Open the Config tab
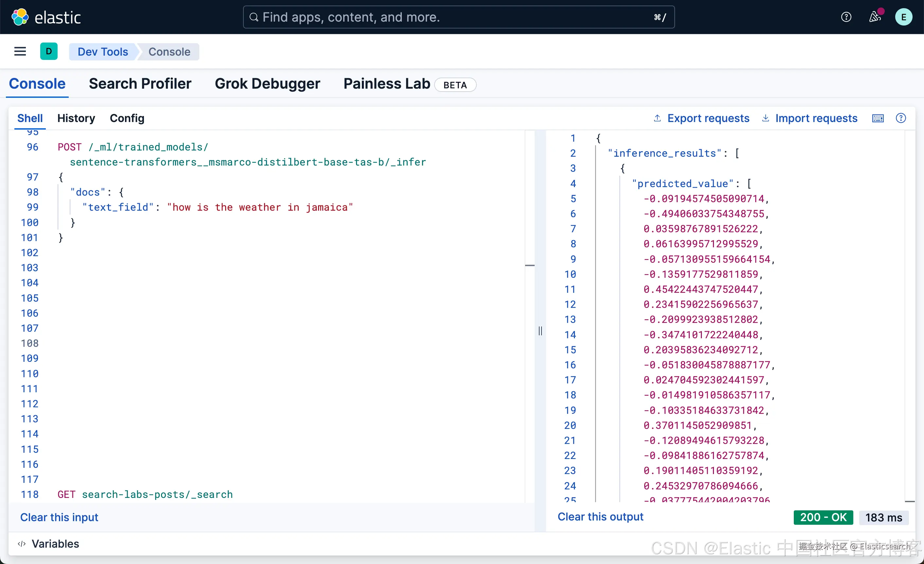 pos(127,118)
